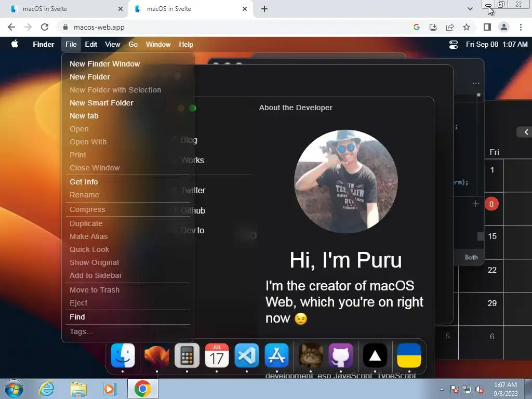Launch Internet Explorer from taskbar
This screenshot has height=399, width=532.
pyautogui.click(x=46, y=389)
